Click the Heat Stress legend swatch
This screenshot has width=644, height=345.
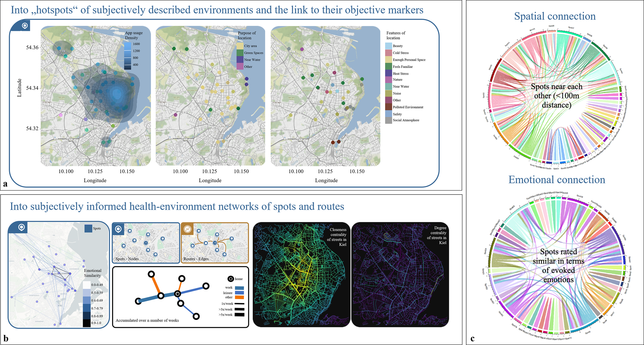(x=388, y=73)
